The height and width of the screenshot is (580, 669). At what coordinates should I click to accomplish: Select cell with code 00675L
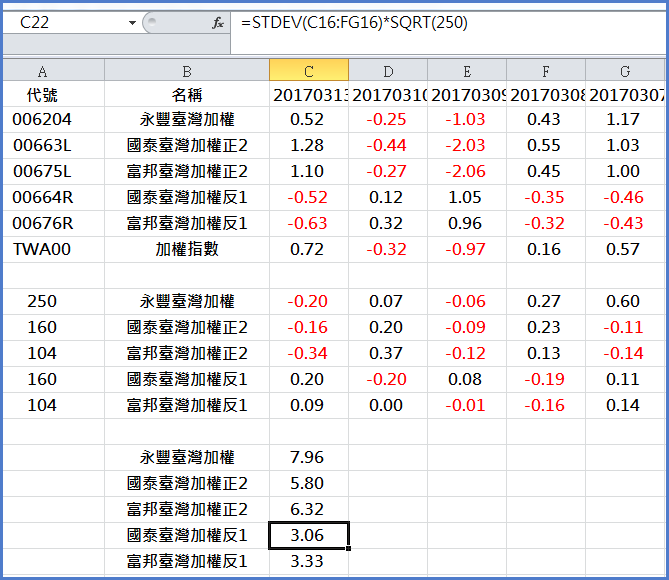[x=53, y=172]
